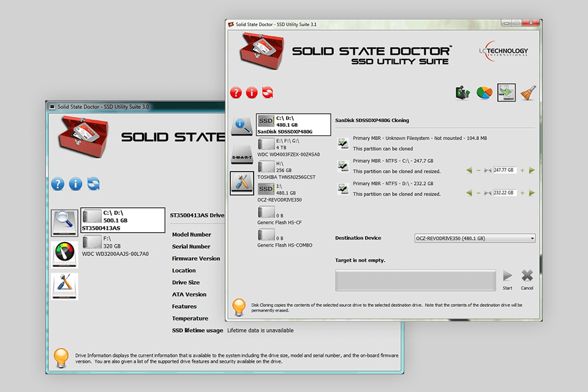Screen dimensions: 588x392
Task: Click right arrow for C:\ partition size
Action: click(532, 170)
